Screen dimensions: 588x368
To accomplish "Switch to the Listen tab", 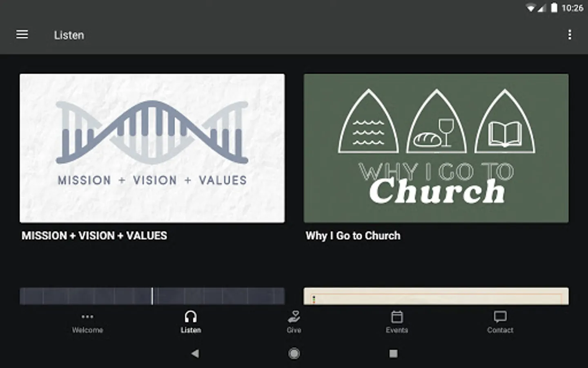I will pos(191,323).
